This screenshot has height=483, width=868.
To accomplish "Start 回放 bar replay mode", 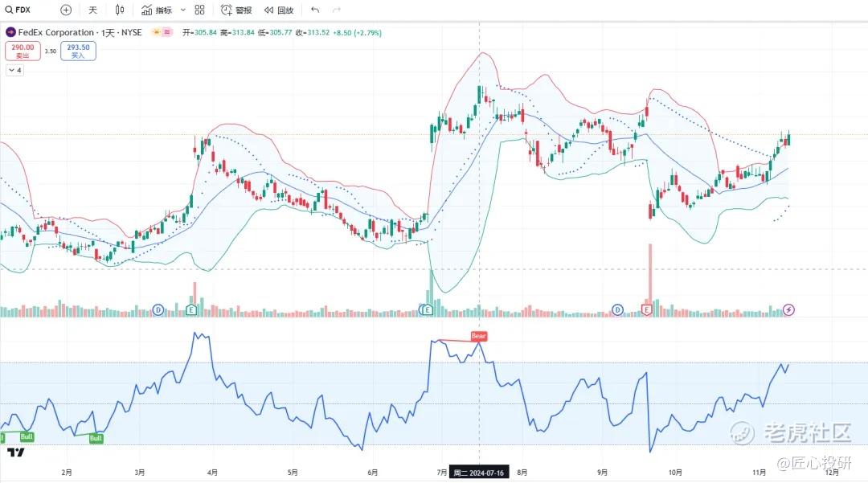I will click(279, 10).
